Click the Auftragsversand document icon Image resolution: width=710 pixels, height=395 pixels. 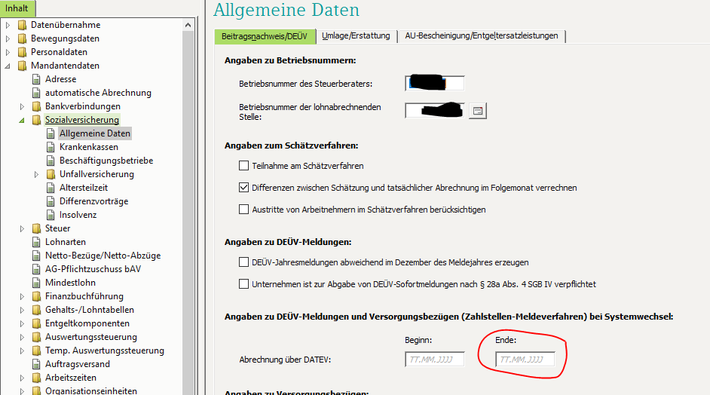[37, 365]
